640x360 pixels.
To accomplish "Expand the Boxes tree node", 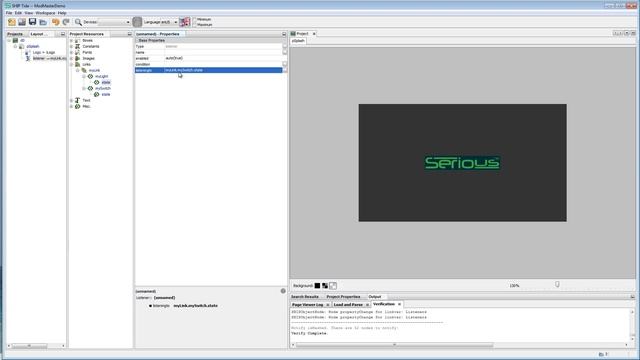I will click(x=71, y=40).
